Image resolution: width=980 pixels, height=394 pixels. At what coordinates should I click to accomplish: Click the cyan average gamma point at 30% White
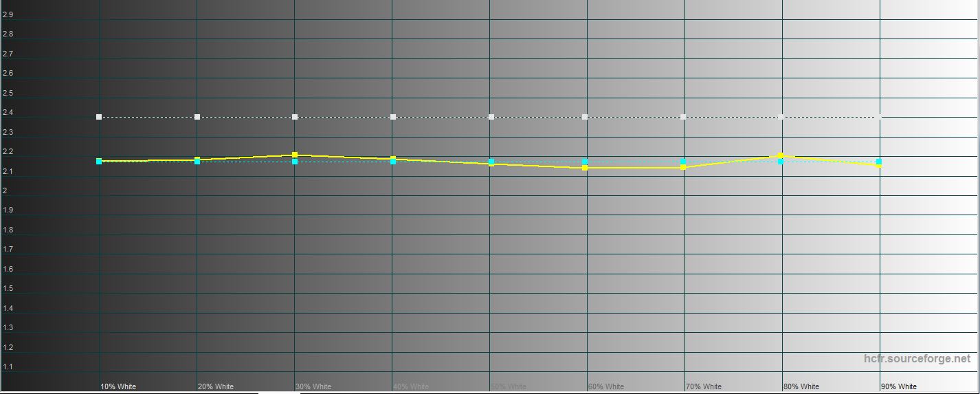pyautogui.click(x=295, y=162)
